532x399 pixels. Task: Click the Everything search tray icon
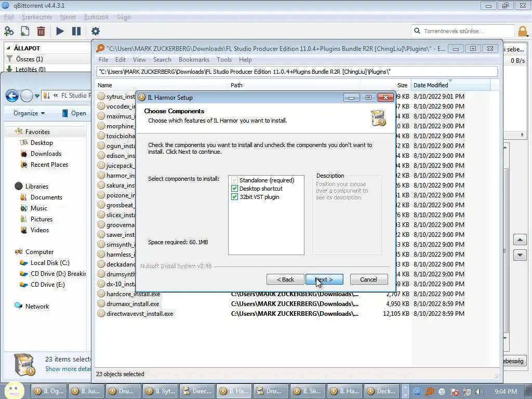pos(430,392)
